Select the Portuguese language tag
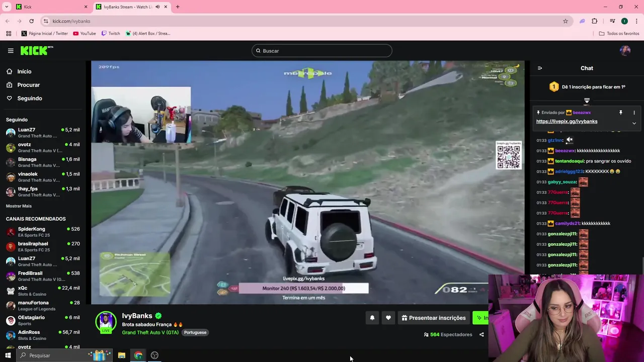This screenshot has height=362, width=644. tap(195, 332)
